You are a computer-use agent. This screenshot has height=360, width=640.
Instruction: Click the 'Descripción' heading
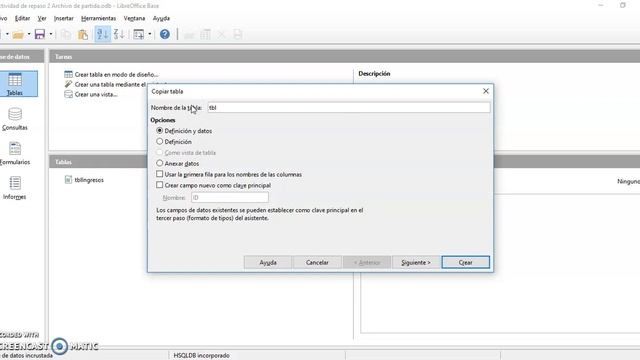[374, 73]
